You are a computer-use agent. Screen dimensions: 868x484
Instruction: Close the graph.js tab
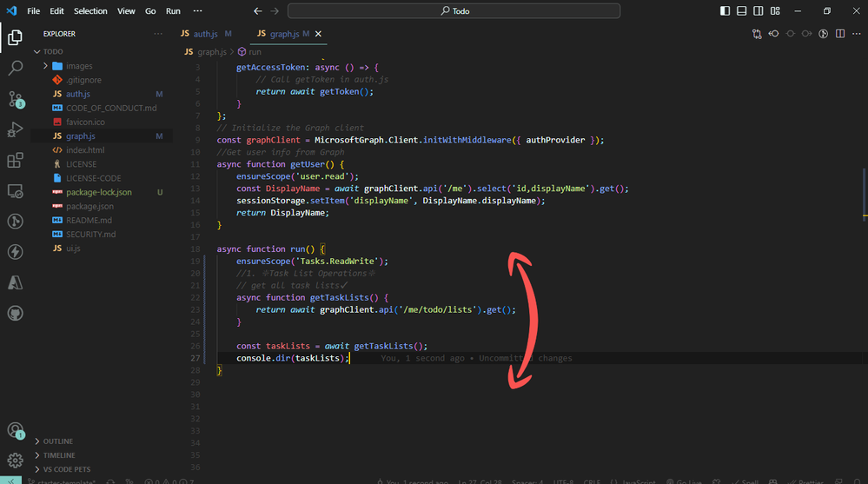tap(318, 34)
